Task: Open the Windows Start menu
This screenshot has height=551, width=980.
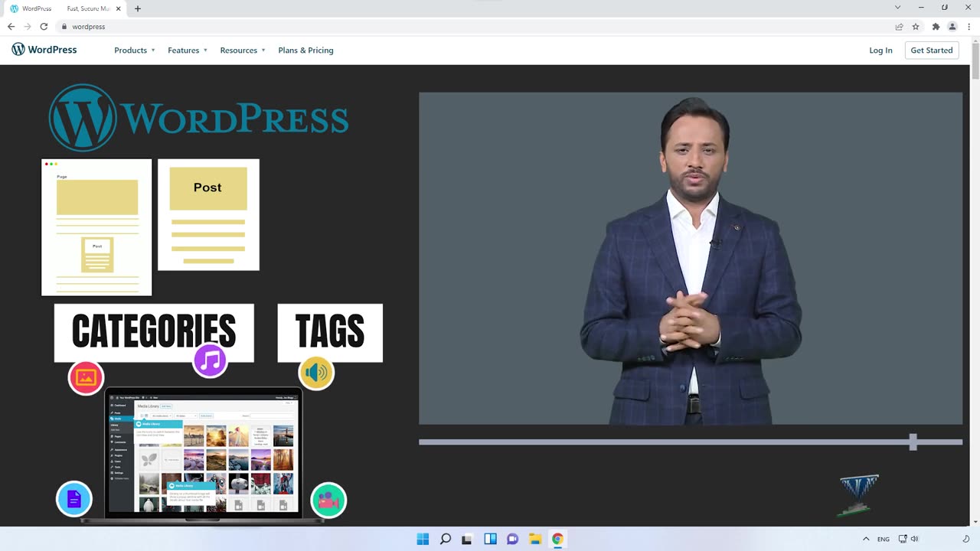Action: (x=423, y=539)
